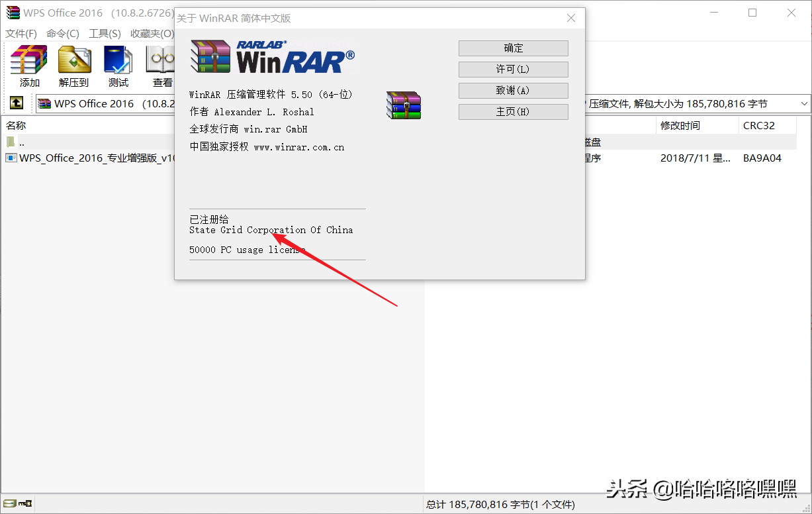Expand the archive path dropdown
This screenshot has height=514, width=812.
804,104
